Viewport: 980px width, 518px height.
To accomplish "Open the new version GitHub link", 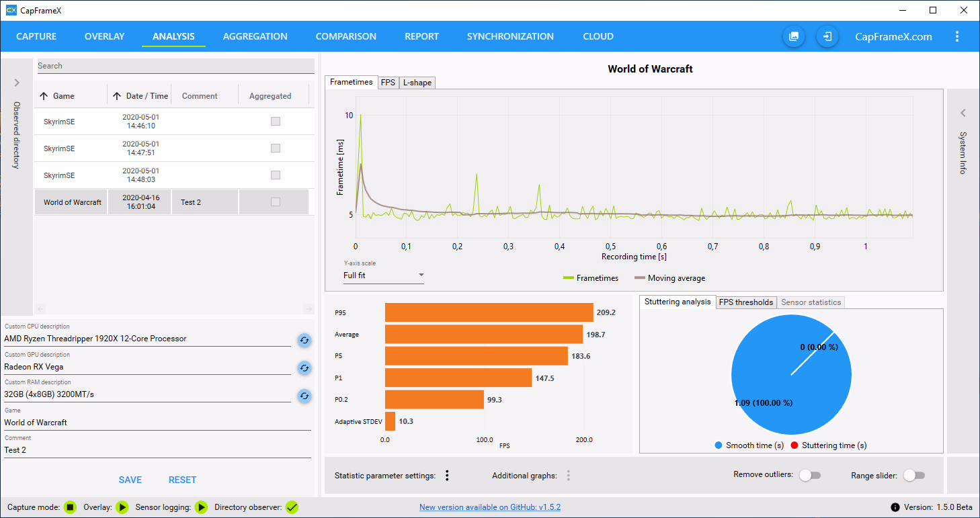I will [489, 507].
